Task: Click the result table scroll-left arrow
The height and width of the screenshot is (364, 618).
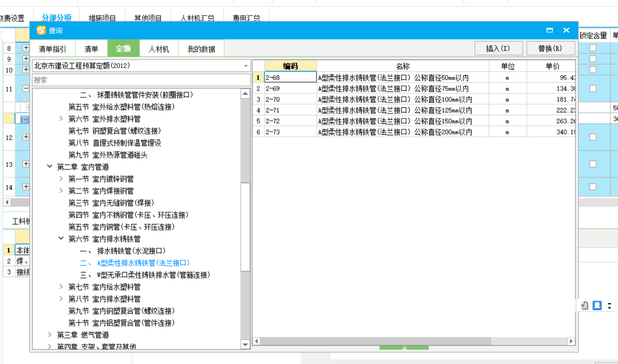Action: click(x=256, y=341)
